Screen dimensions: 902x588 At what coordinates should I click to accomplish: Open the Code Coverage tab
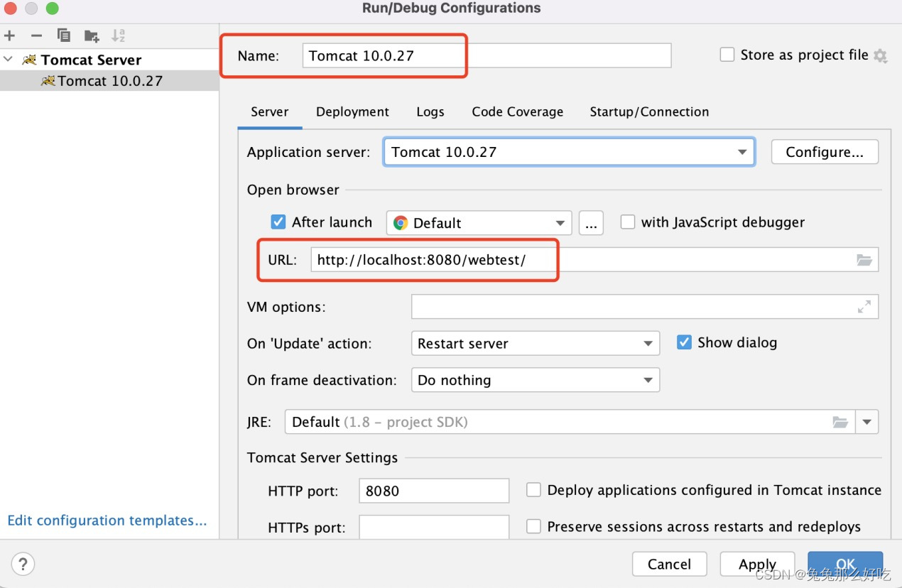tap(518, 111)
